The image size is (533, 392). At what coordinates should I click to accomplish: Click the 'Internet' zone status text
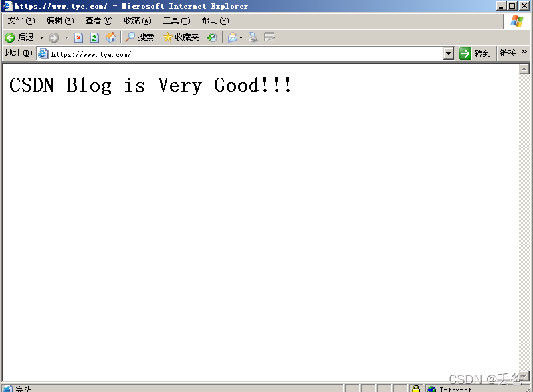tap(455, 389)
